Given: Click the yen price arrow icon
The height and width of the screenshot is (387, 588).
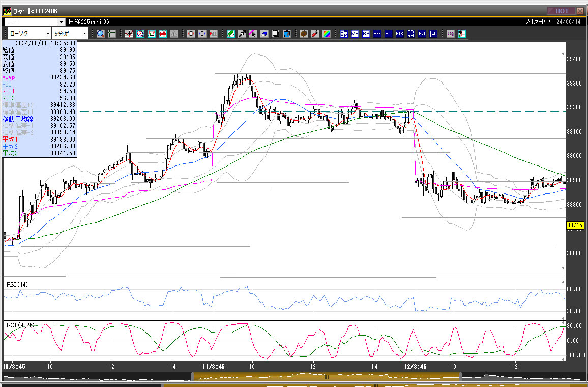Looking at the screenshot, I should (163, 34).
